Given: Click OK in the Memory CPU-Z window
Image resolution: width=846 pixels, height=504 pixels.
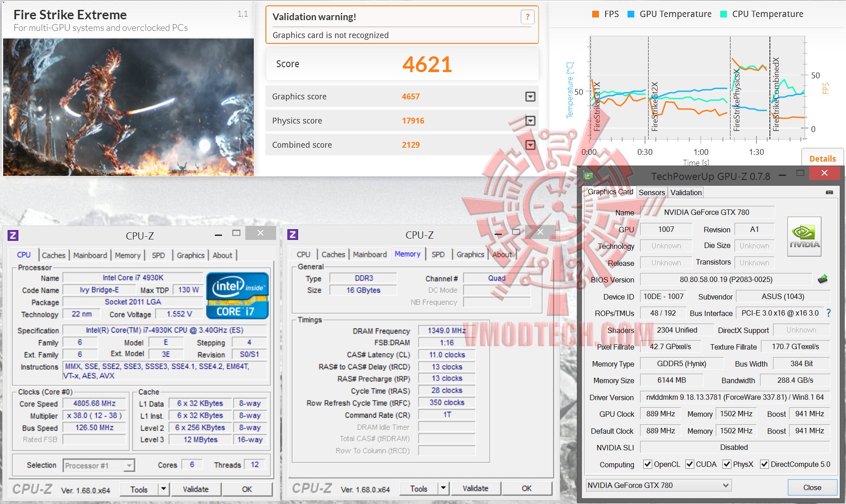Looking at the screenshot, I should point(527,488).
